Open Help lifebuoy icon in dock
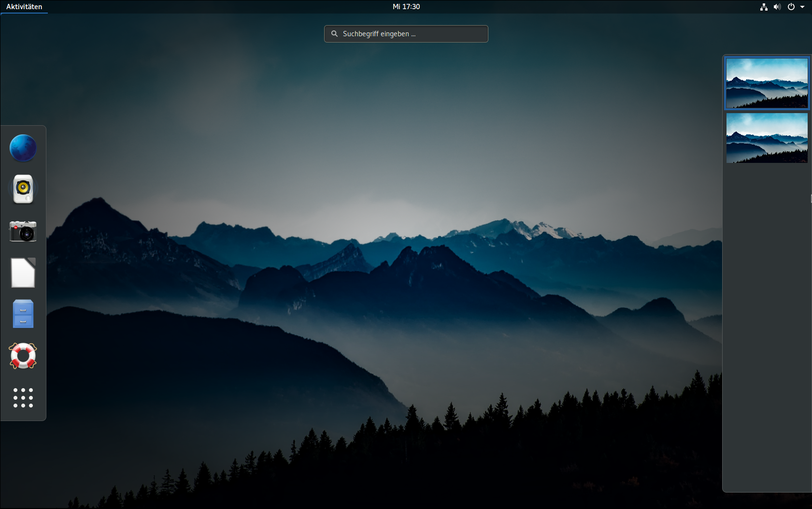Screen dimensions: 812x509 [23, 356]
